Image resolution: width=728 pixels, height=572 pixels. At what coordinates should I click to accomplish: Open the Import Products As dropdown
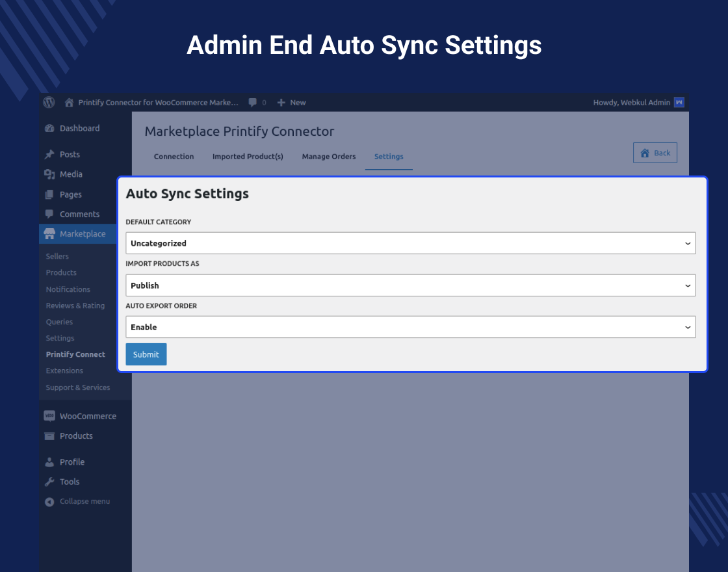click(410, 285)
